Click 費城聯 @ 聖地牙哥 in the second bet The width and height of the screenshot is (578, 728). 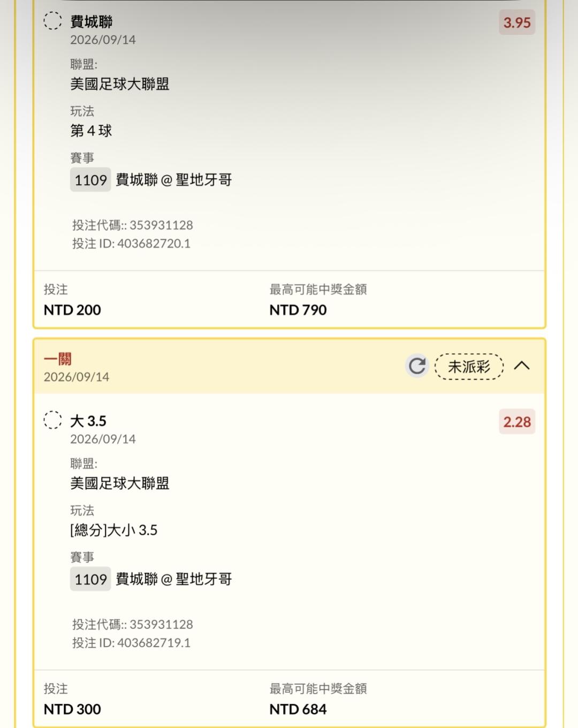pos(174,579)
